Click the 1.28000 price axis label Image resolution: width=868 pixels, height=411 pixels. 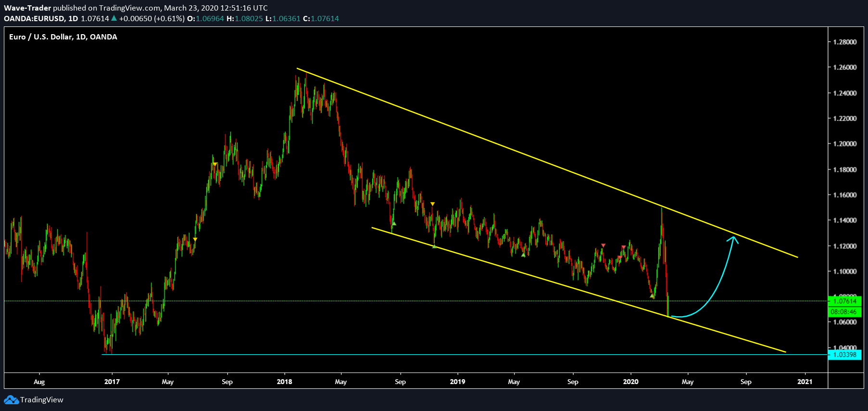coord(845,42)
